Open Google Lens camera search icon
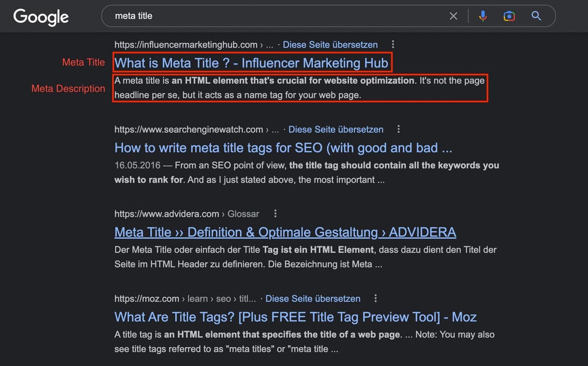The image size is (588, 366). [x=509, y=16]
